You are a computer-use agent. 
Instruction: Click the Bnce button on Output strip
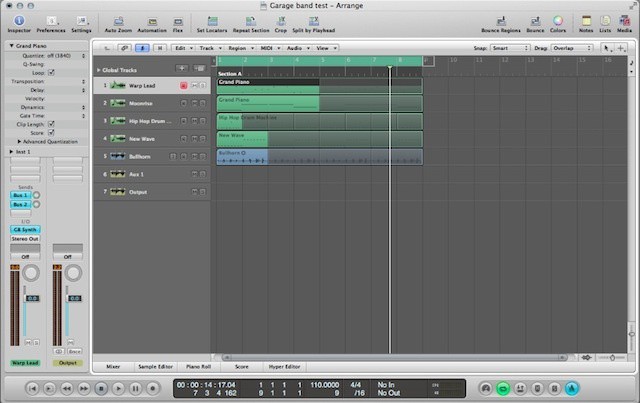click(74, 351)
